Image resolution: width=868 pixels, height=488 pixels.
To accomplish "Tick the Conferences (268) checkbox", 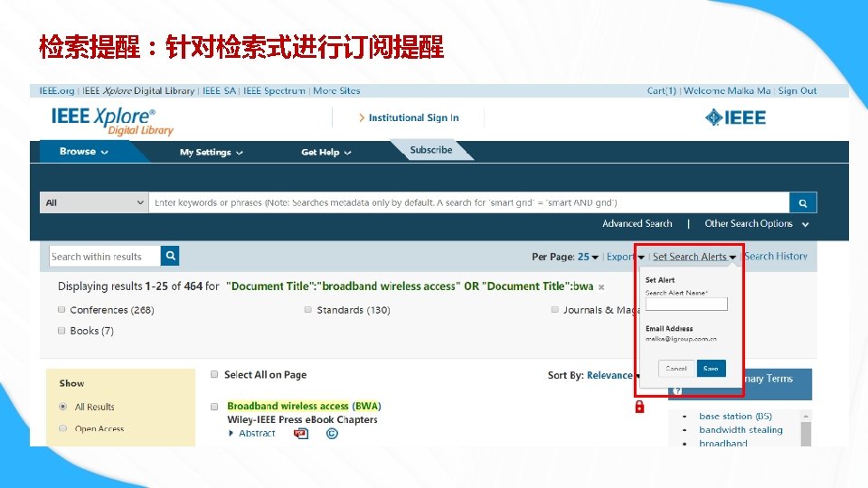I will [x=61, y=310].
